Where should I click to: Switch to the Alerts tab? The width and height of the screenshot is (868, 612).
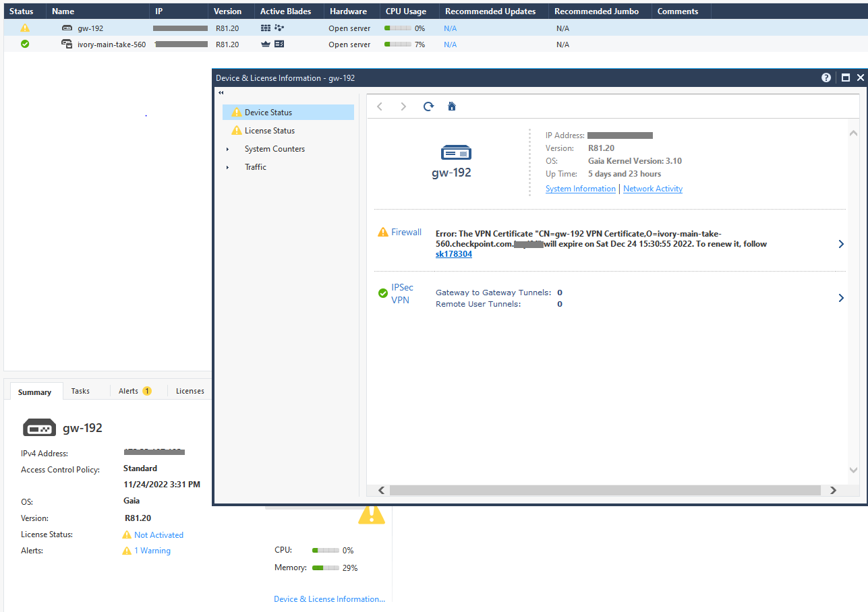[128, 391]
